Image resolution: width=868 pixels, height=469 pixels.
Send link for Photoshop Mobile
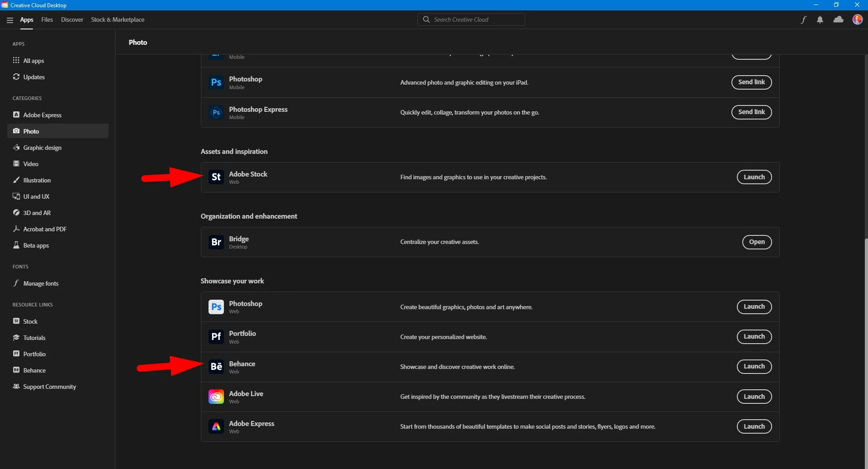(751, 82)
